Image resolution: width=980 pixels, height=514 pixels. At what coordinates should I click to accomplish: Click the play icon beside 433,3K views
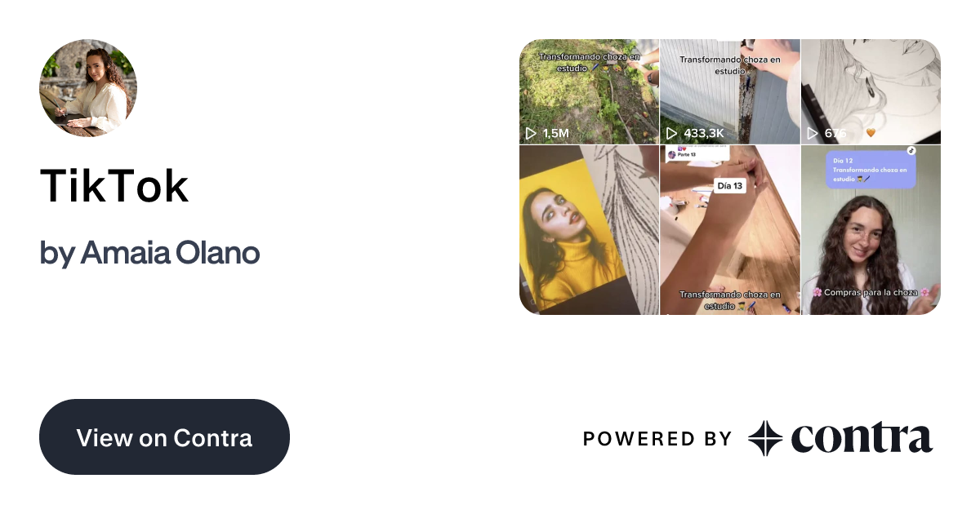click(671, 133)
